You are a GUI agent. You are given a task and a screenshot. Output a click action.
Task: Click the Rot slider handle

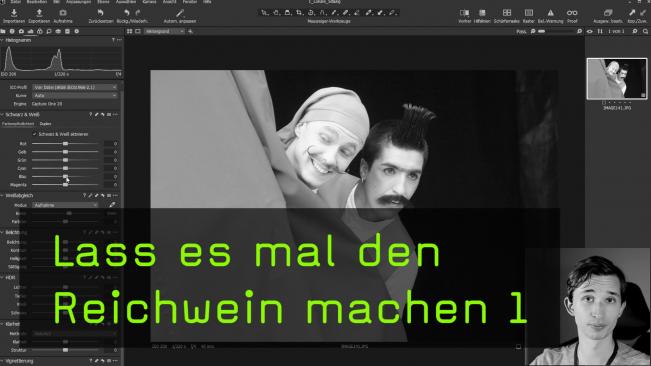pos(65,144)
